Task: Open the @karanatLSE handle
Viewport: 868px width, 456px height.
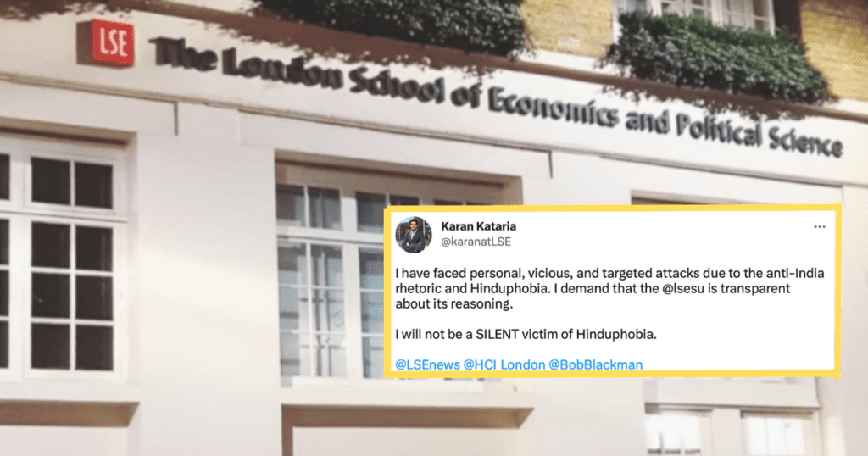Action: (476, 242)
